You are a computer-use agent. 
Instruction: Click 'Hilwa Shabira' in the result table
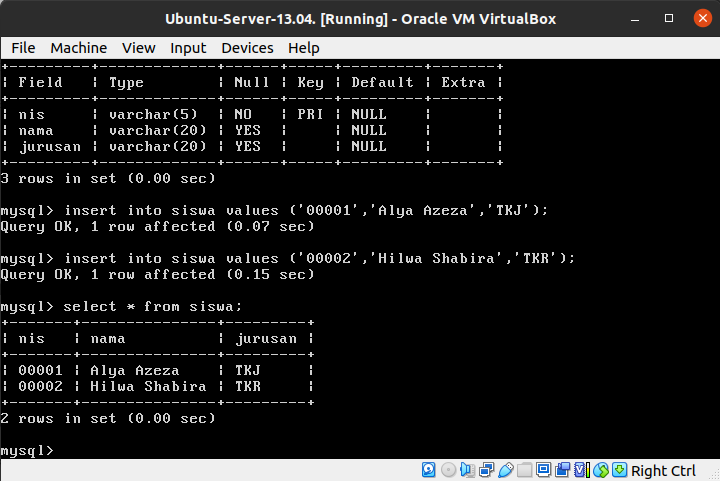coord(148,386)
